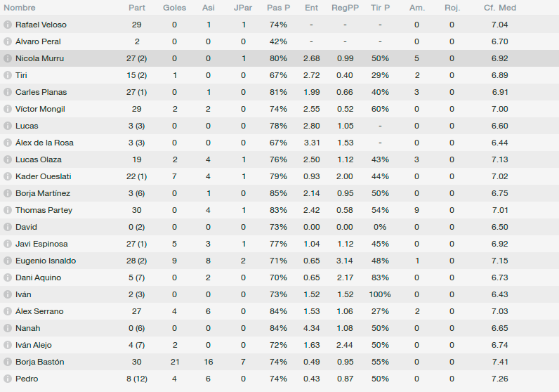
Task: Sort by the Am. column header
Action: [x=416, y=8]
